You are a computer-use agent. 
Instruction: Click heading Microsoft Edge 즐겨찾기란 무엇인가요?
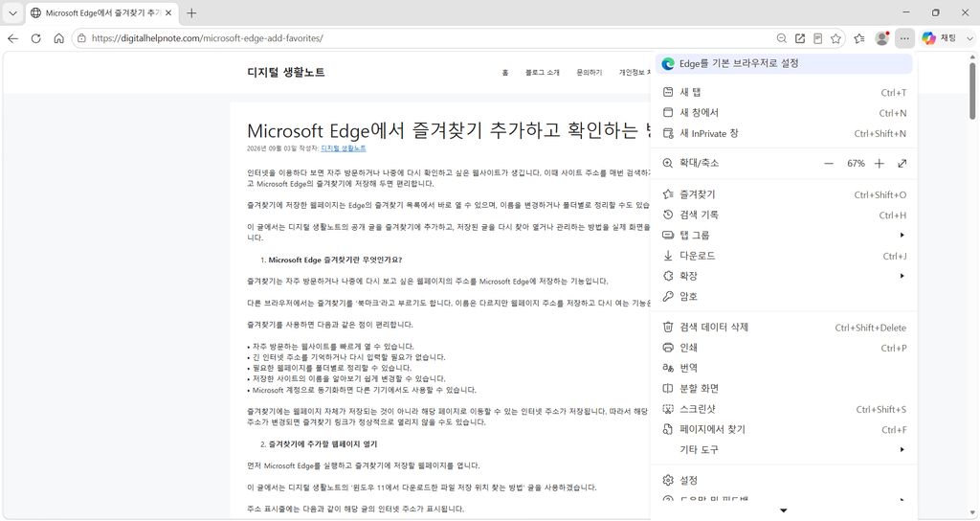pyautogui.click(x=335, y=260)
